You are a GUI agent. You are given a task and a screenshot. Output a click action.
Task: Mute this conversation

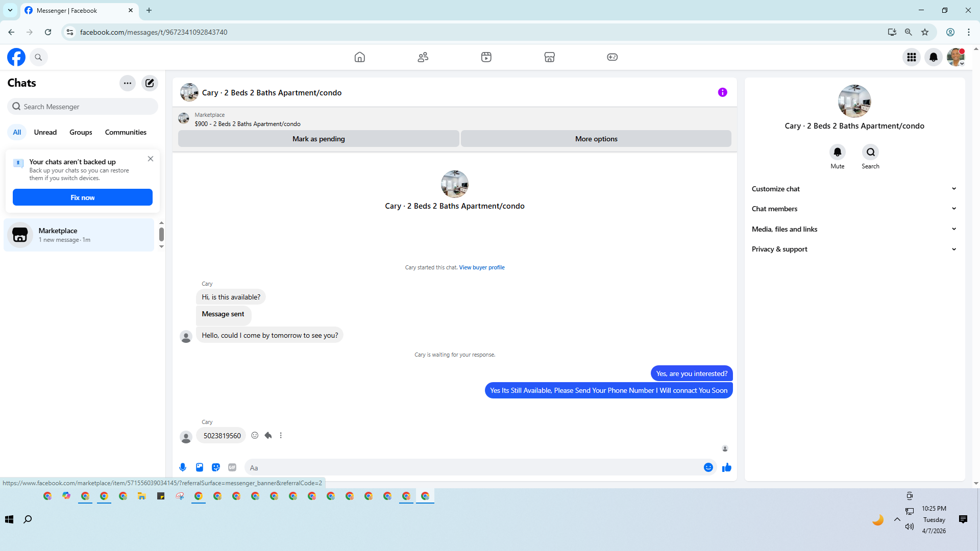[x=838, y=152]
